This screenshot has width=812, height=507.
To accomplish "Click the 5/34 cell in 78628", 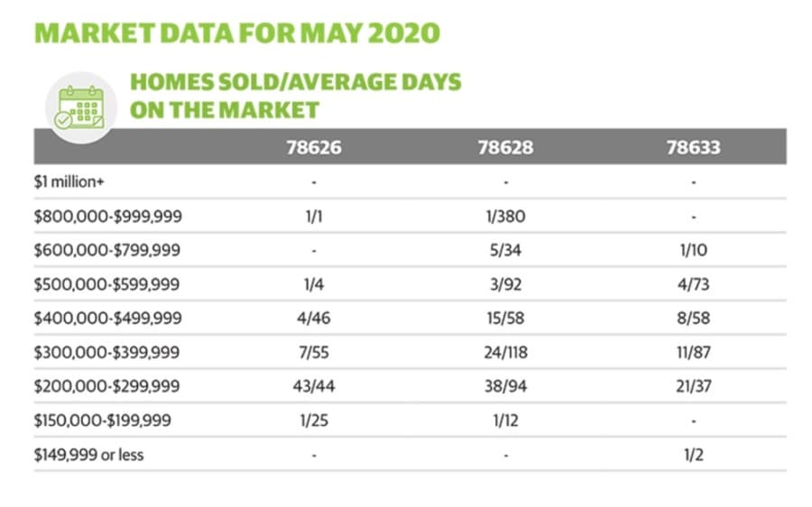I will 505,250.
